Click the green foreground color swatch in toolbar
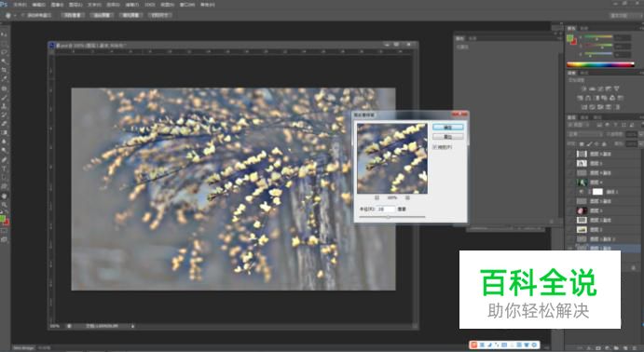Screen dimensions: 644x352 coord(3,219)
